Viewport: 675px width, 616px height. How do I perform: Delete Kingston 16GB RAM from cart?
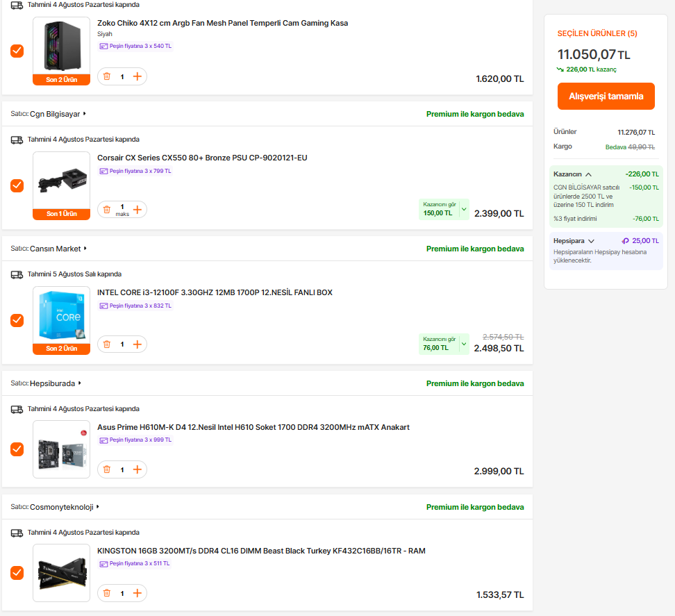click(107, 593)
